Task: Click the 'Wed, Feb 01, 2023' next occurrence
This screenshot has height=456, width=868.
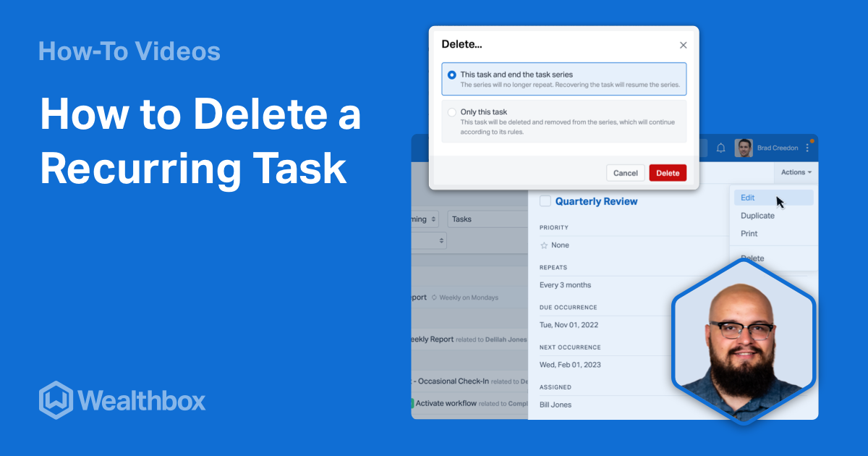Action: tap(571, 365)
